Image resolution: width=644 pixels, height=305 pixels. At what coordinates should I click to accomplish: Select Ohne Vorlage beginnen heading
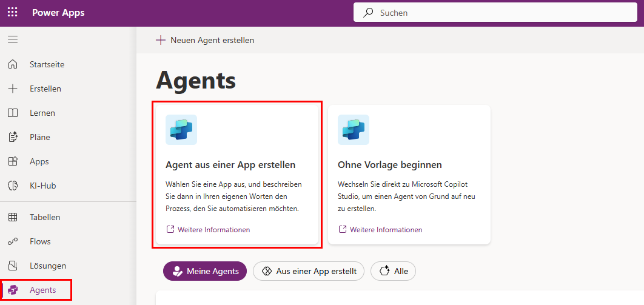tap(390, 164)
